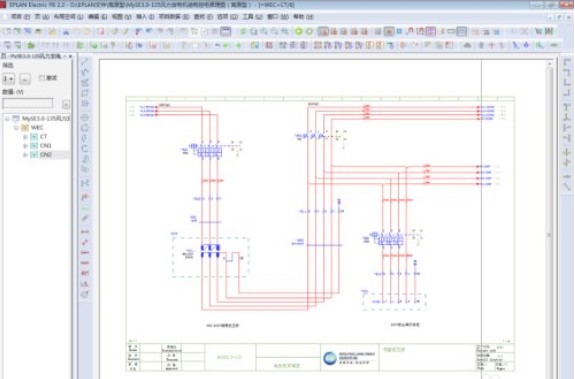The height and width of the screenshot is (379, 575).
Task: Open the 插入 (I) menu
Action: 145,17
